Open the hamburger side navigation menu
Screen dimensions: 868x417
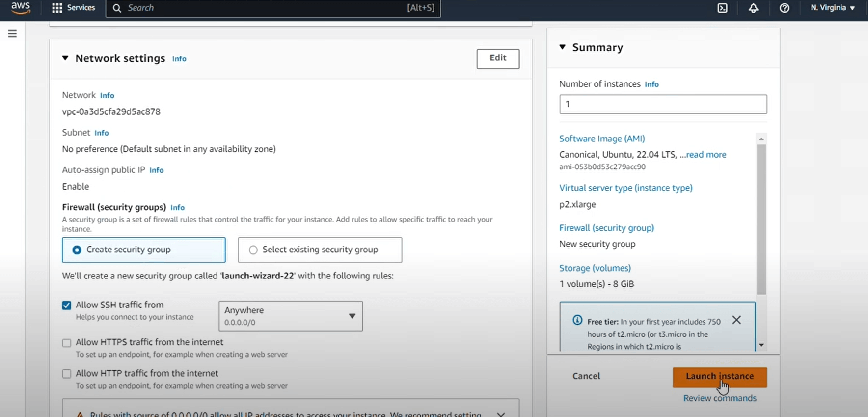coord(12,33)
